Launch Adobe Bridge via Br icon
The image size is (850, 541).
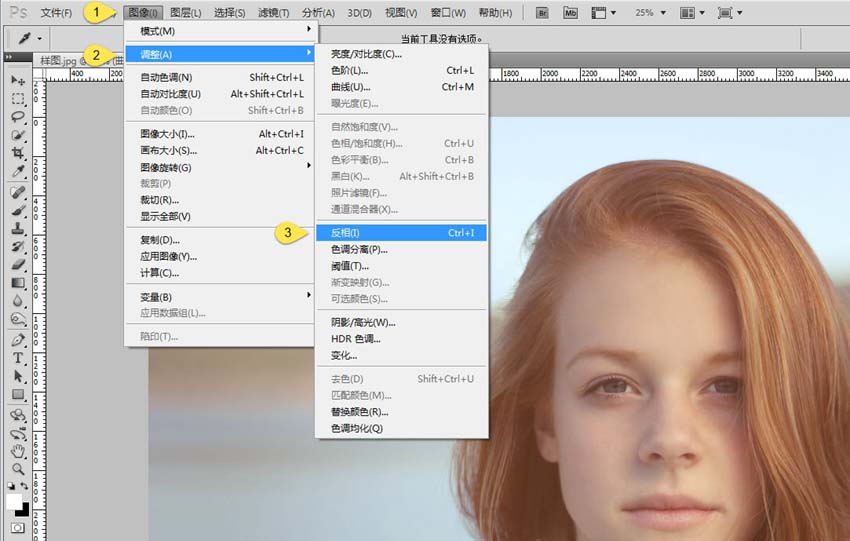(542, 12)
